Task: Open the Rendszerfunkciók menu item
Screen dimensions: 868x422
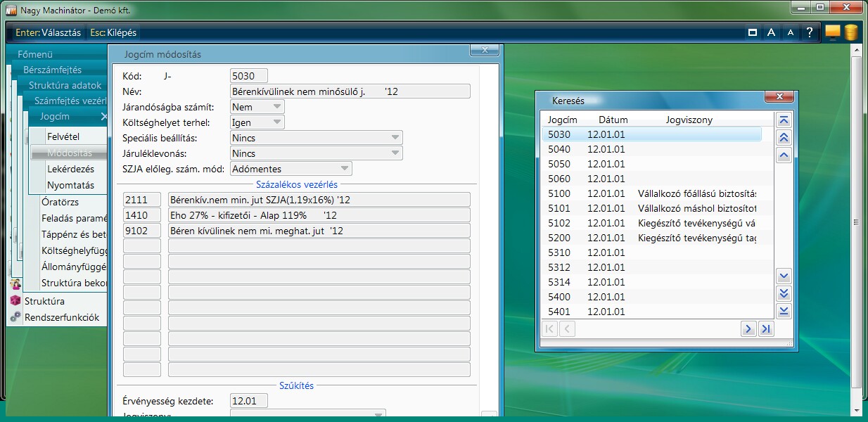Action: 62,317
